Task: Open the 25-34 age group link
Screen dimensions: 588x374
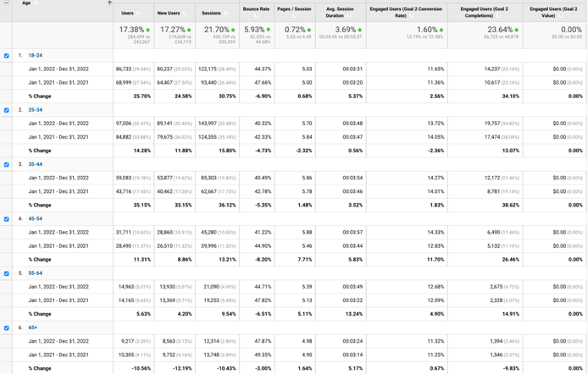Action: pyautogui.click(x=35, y=110)
